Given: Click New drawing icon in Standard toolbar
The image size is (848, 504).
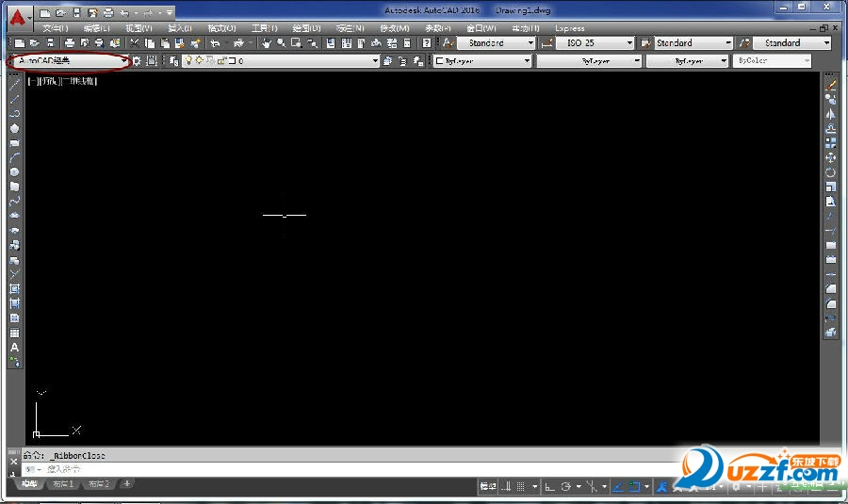Looking at the screenshot, I should tap(20, 42).
